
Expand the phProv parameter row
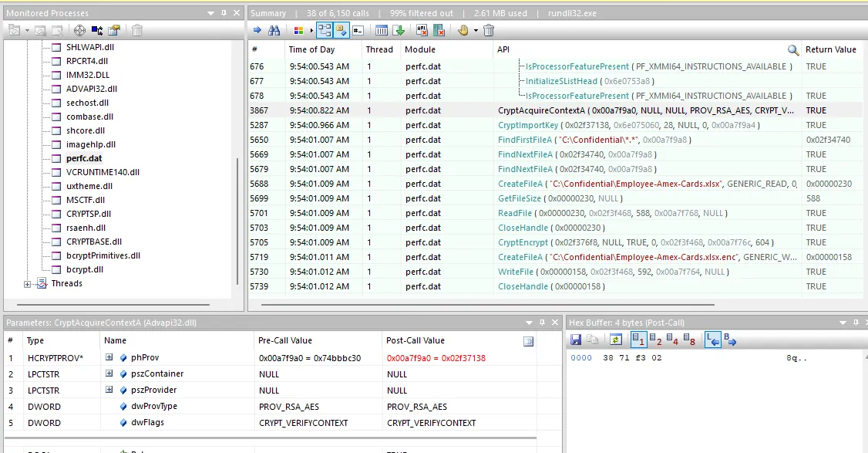pos(109,357)
